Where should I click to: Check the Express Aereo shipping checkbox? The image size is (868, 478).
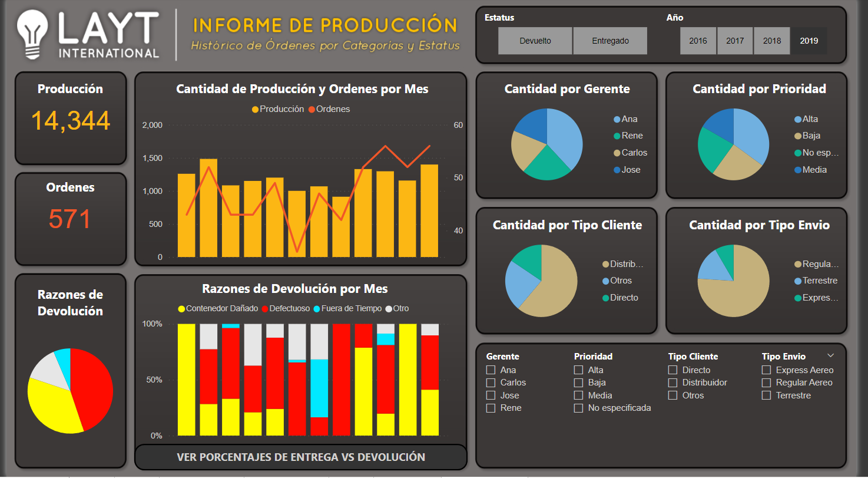tap(767, 370)
